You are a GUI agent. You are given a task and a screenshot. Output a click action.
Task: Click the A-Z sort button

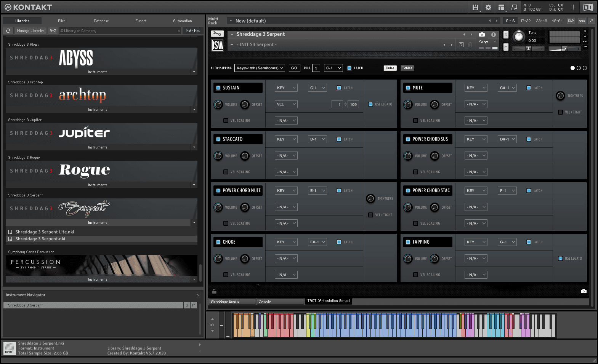pos(53,31)
